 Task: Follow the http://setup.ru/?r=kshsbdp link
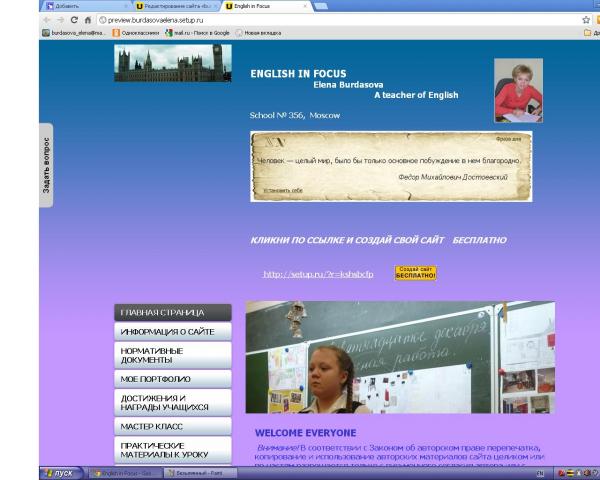[318, 274]
